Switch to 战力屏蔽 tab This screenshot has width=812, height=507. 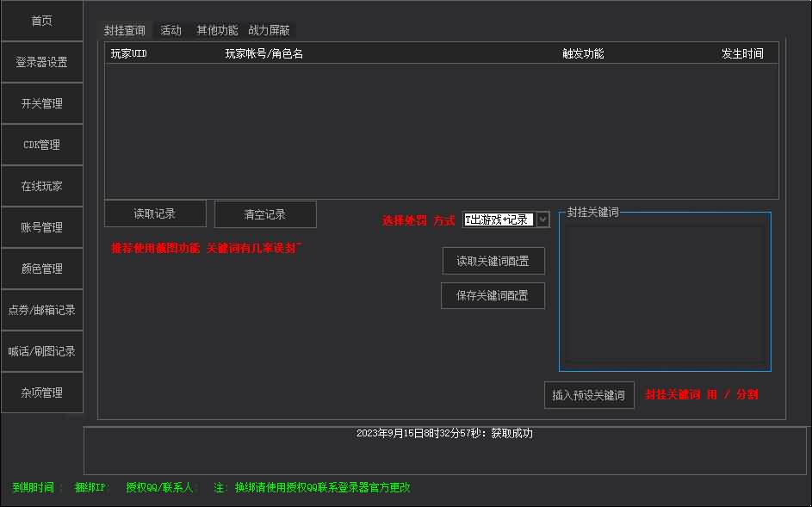[x=268, y=29]
